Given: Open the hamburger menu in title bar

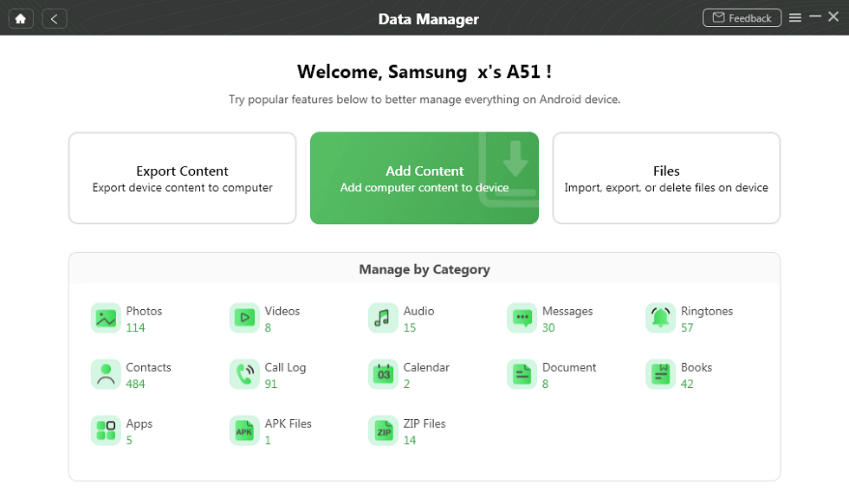Looking at the screenshot, I should (x=795, y=17).
